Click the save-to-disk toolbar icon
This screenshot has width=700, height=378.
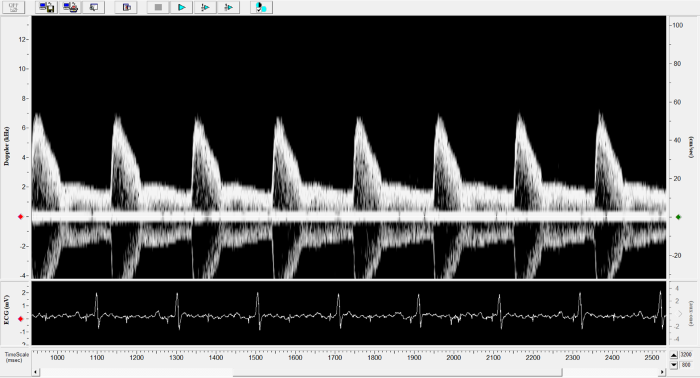point(46,7)
